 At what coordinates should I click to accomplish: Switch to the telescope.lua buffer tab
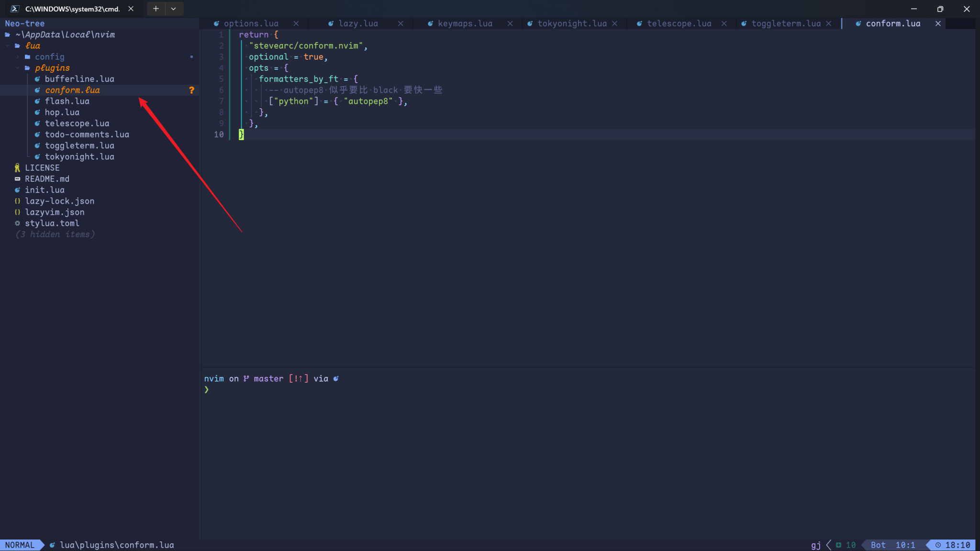click(x=679, y=23)
